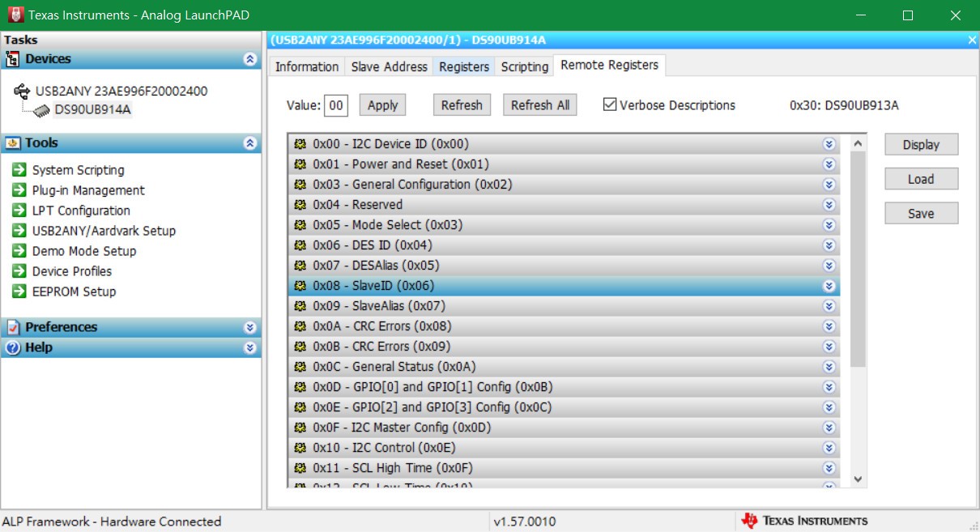Click the register list vertical scrollbar thumb

tap(859, 259)
